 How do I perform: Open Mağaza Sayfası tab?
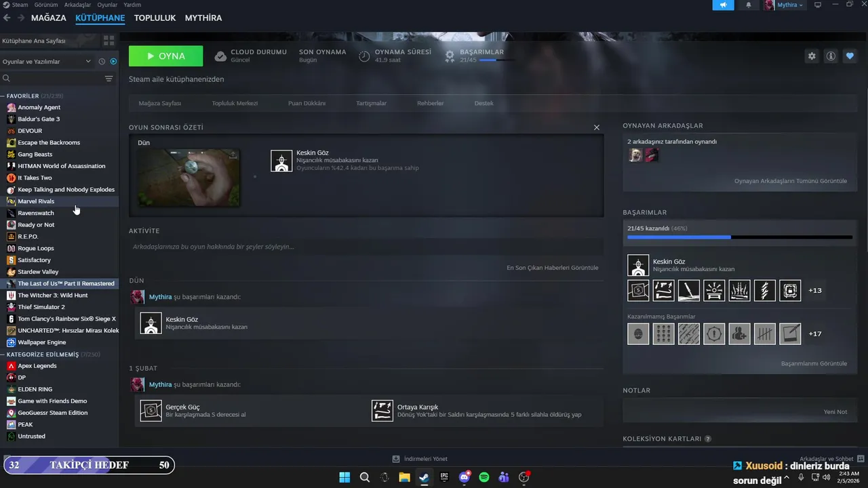tap(160, 104)
